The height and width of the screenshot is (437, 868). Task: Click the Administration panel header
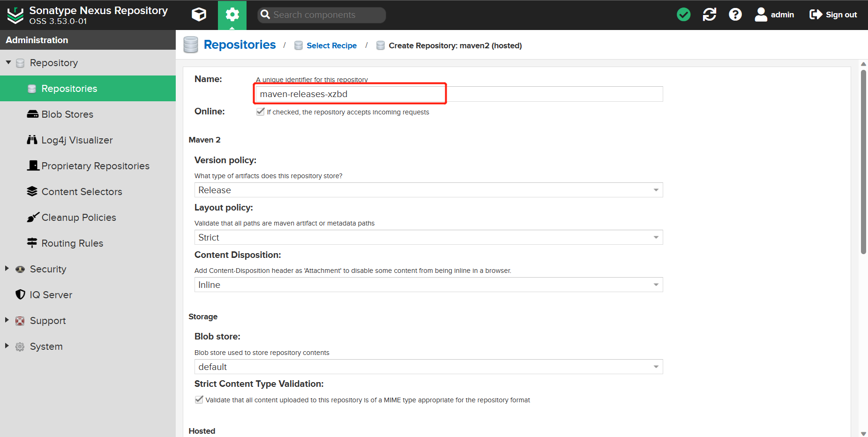click(x=88, y=40)
